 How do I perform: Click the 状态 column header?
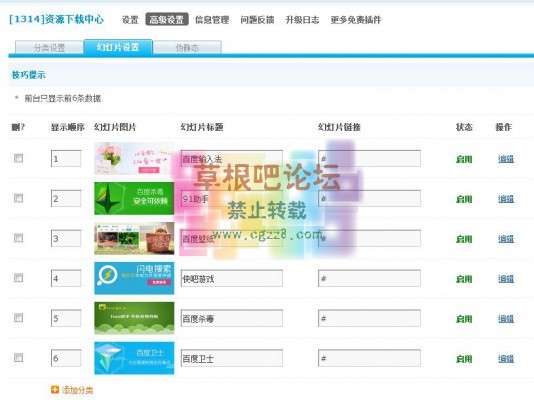click(x=464, y=127)
